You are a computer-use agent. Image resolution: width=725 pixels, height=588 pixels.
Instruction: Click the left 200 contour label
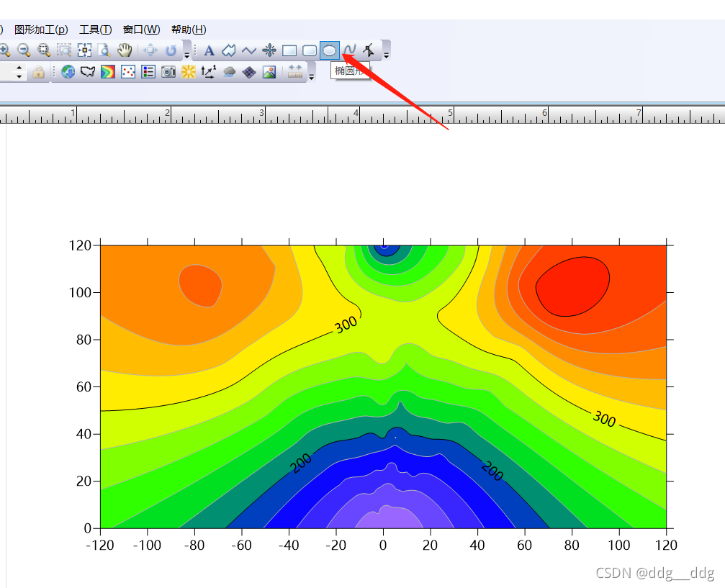click(x=301, y=463)
